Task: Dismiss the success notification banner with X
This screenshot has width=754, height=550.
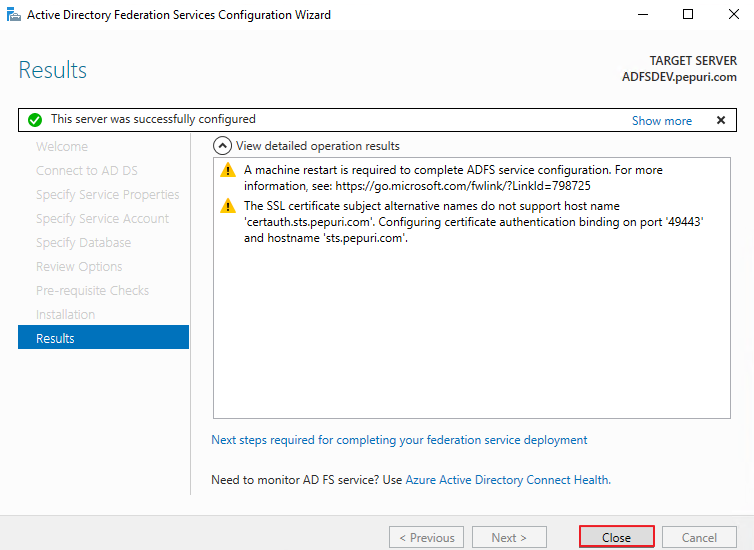Action: point(720,120)
